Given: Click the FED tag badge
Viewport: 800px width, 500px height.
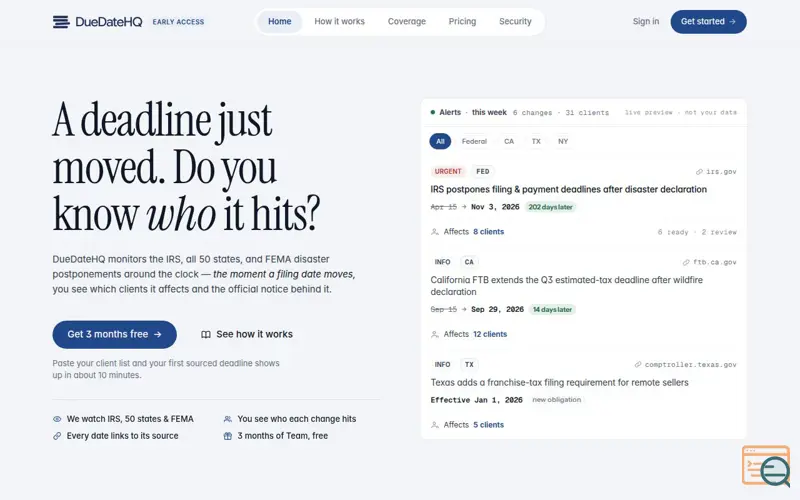Looking at the screenshot, I should click(x=483, y=171).
